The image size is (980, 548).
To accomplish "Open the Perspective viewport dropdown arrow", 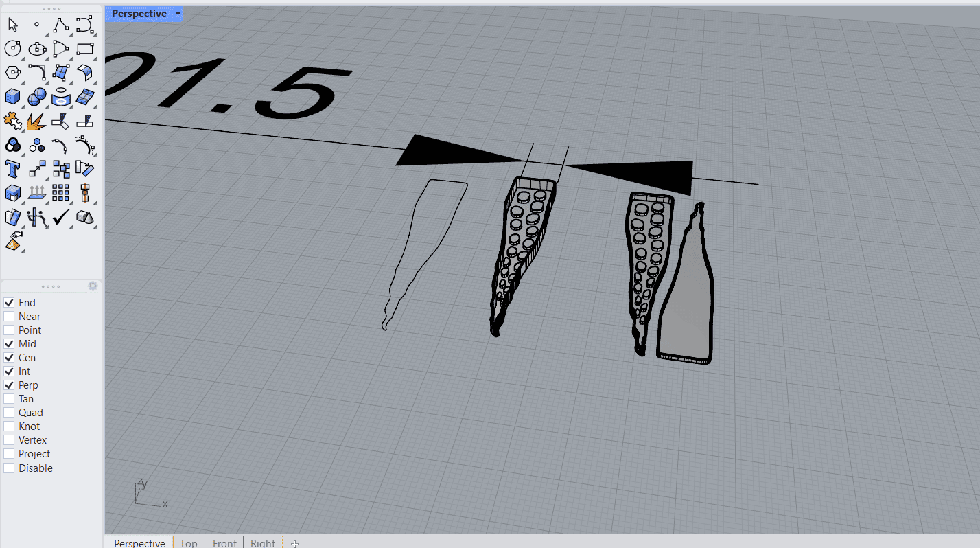I will [178, 14].
